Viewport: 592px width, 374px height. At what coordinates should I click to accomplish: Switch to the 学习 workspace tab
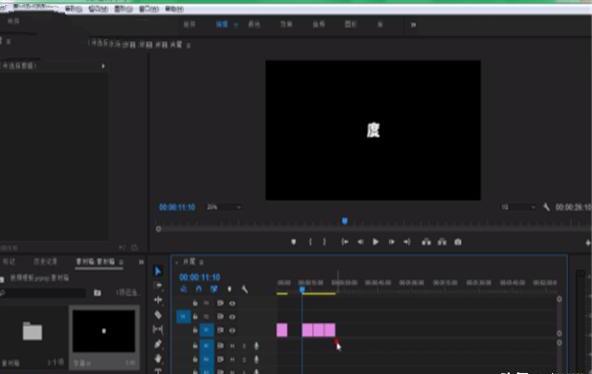(190, 25)
